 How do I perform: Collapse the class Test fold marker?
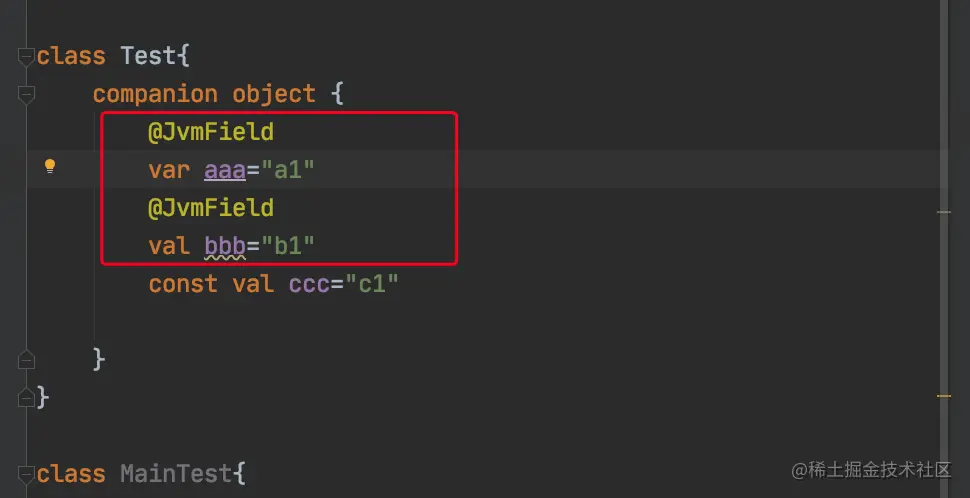(26, 57)
